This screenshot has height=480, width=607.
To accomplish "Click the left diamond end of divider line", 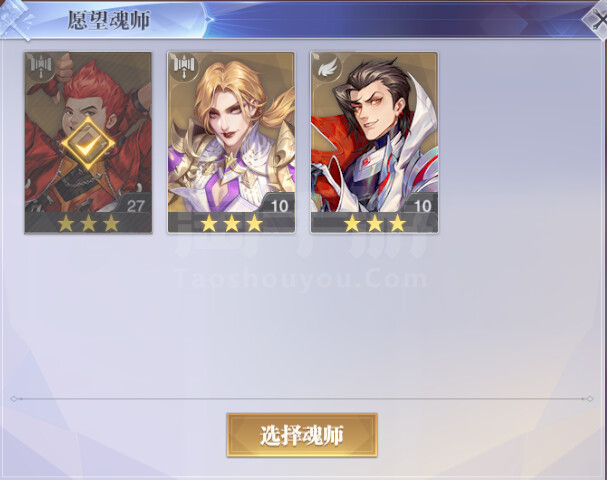I will pos(14,399).
